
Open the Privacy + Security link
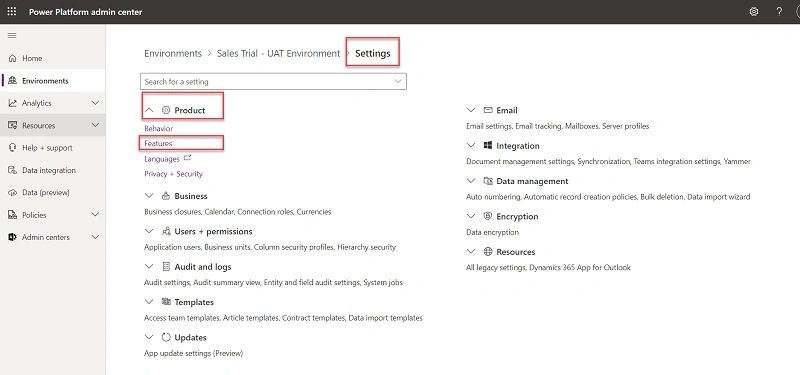(173, 173)
